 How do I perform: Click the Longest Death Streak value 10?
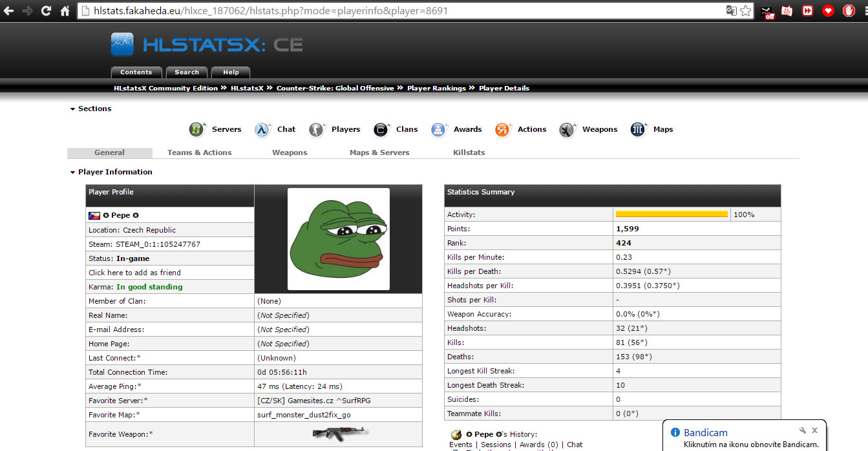(x=620, y=385)
